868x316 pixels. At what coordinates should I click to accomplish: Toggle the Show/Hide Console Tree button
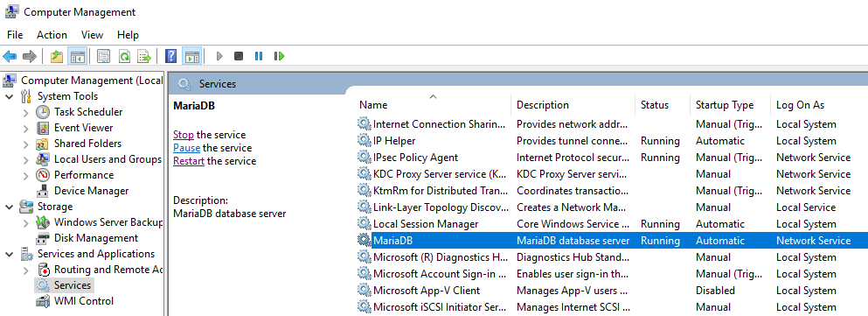(76, 56)
